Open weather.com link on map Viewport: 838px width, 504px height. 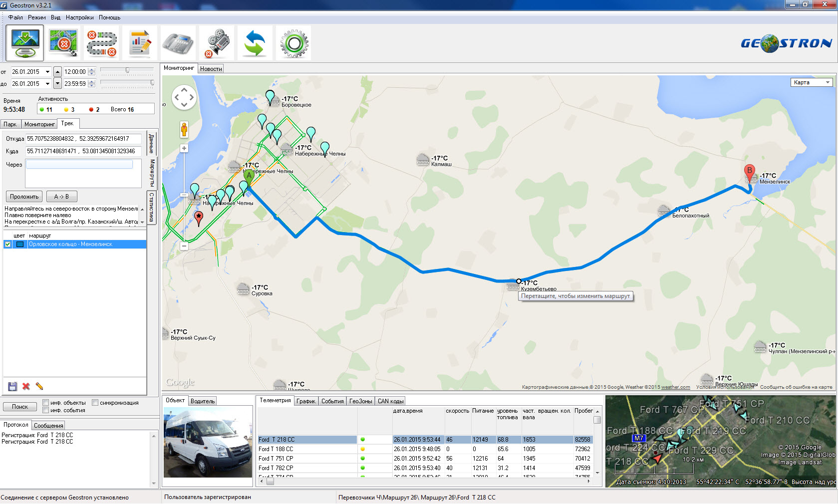coord(676,387)
